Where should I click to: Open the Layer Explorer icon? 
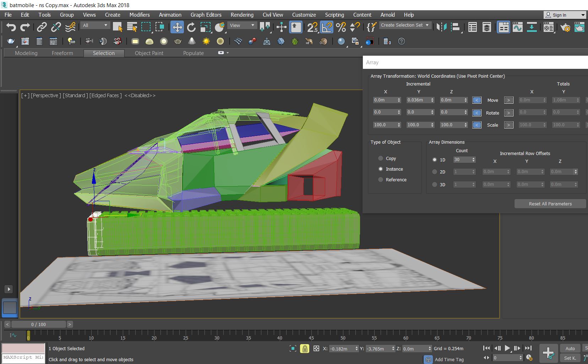[x=487, y=27]
